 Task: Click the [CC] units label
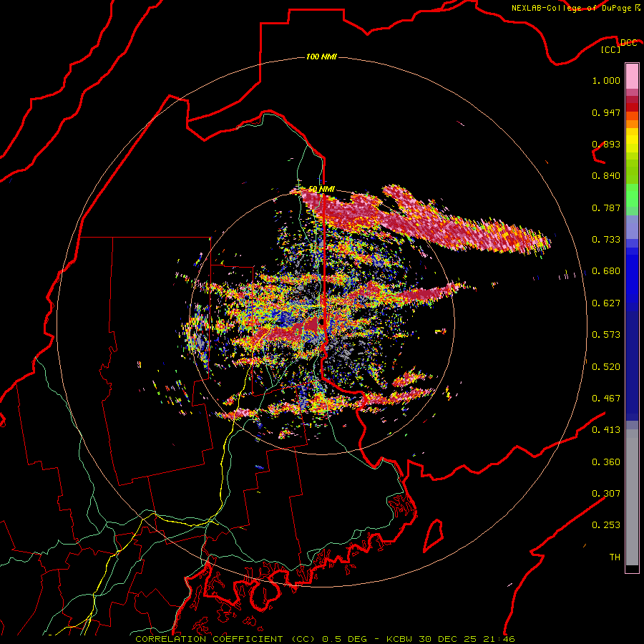pyautogui.click(x=611, y=49)
